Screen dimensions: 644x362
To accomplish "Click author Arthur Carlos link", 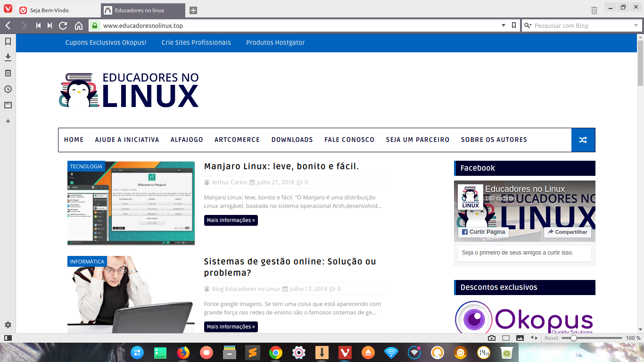I will [230, 182].
